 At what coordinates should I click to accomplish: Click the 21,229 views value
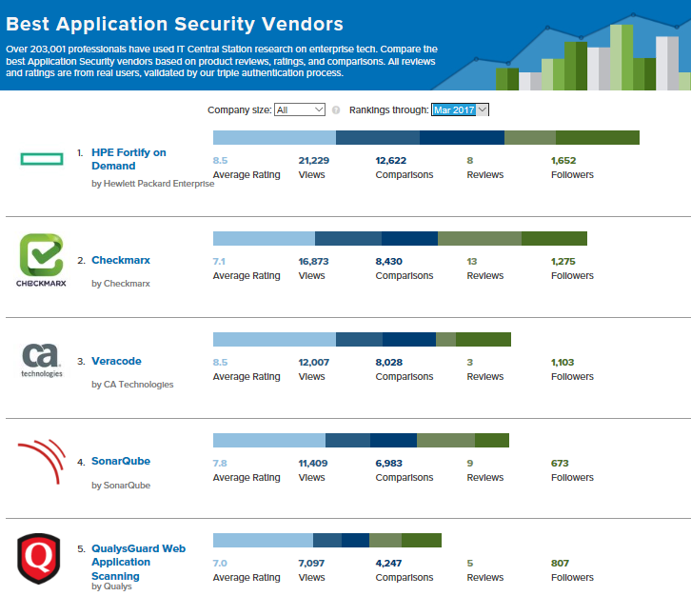pos(314,161)
